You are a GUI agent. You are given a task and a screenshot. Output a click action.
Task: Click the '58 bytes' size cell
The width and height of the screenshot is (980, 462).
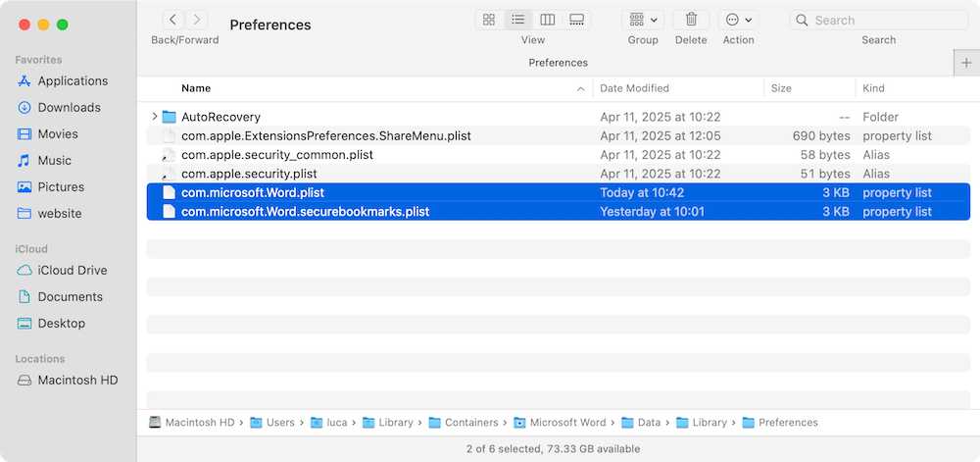825,154
